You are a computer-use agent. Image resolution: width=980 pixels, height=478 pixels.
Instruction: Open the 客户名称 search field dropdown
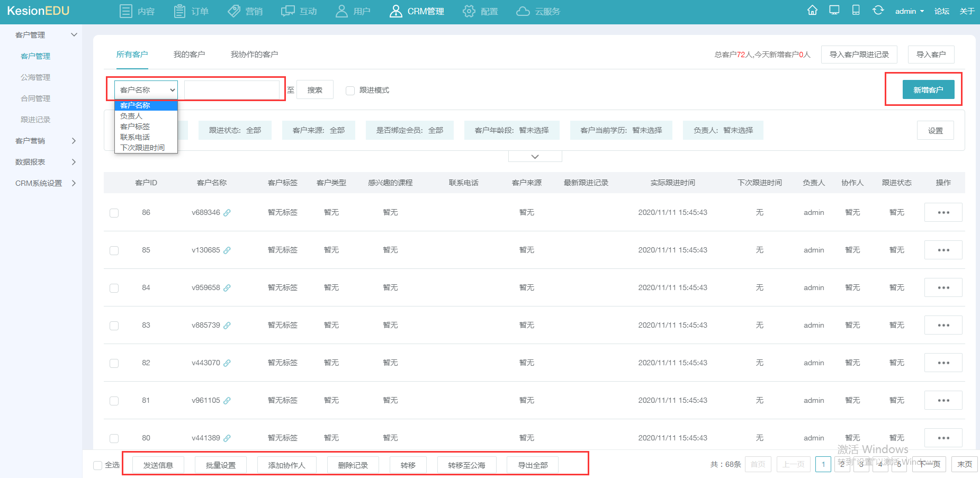point(146,90)
